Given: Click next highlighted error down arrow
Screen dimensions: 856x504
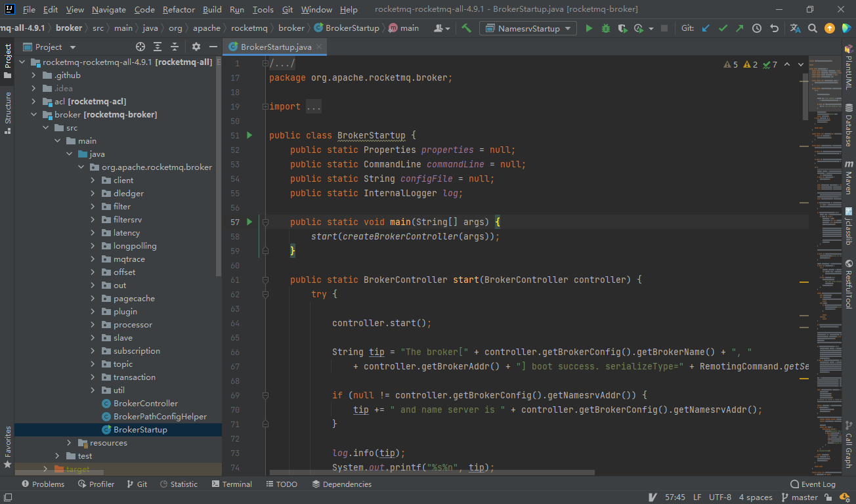Looking at the screenshot, I should (x=802, y=64).
